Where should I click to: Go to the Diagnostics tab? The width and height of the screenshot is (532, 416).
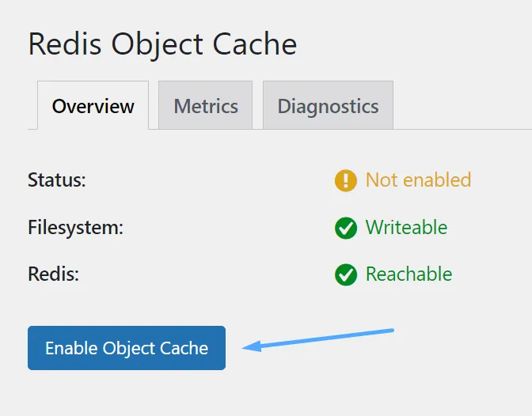(328, 106)
